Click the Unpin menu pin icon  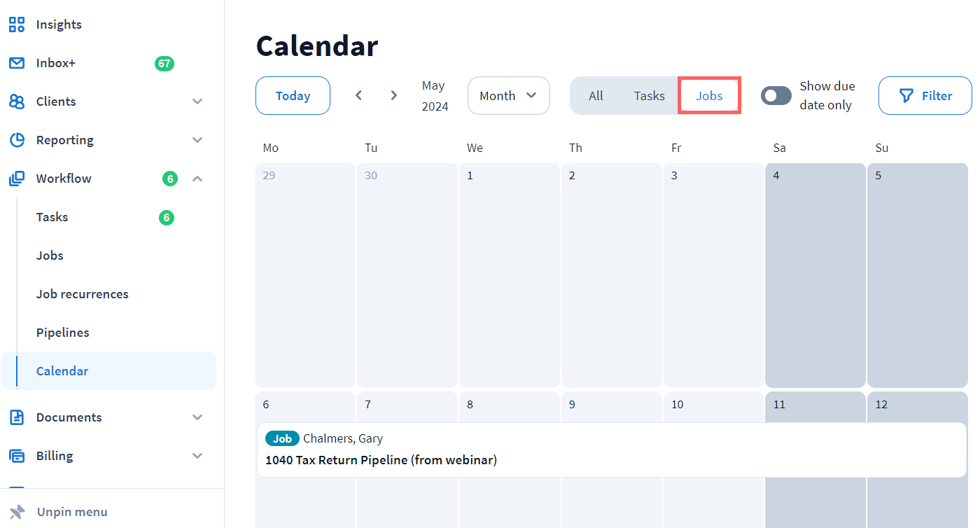17,512
